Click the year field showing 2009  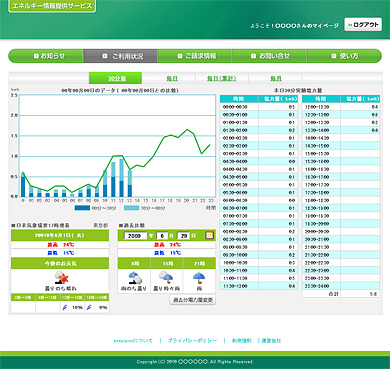click(x=136, y=235)
